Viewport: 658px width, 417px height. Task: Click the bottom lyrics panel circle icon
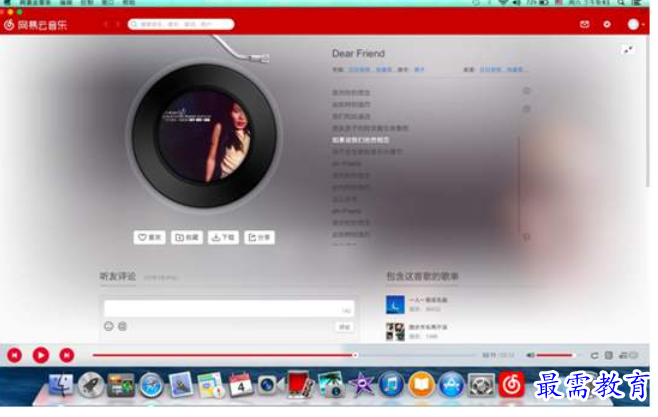527,237
